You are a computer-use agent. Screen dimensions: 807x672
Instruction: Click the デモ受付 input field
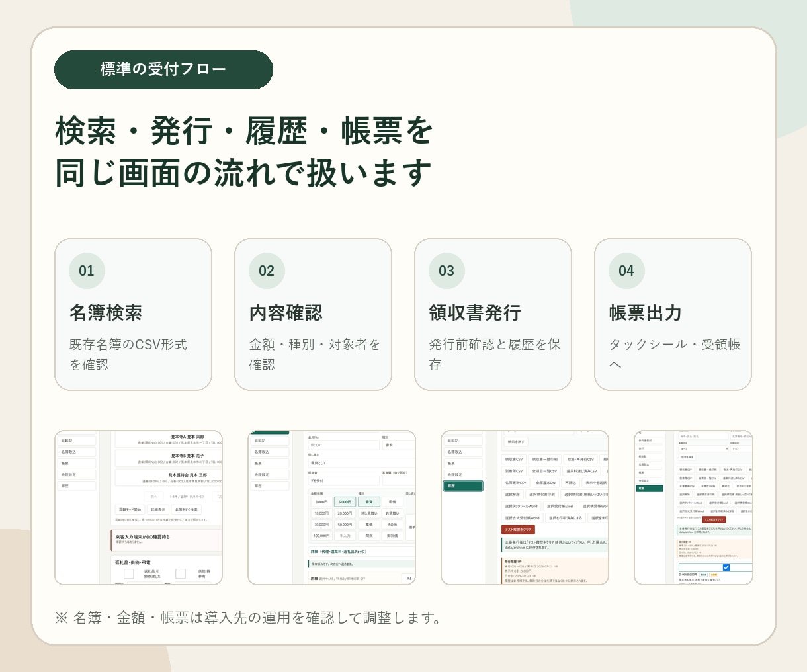(343, 481)
